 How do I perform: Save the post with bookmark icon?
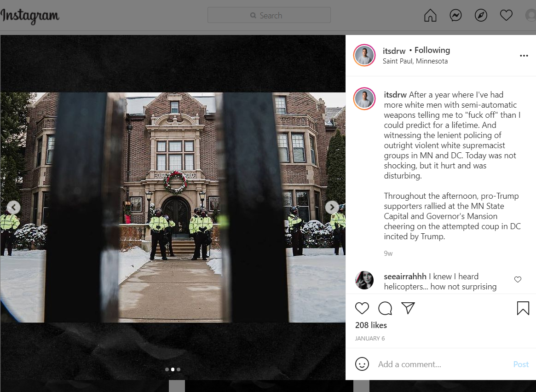pyautogui.click(x=523, y=308)
